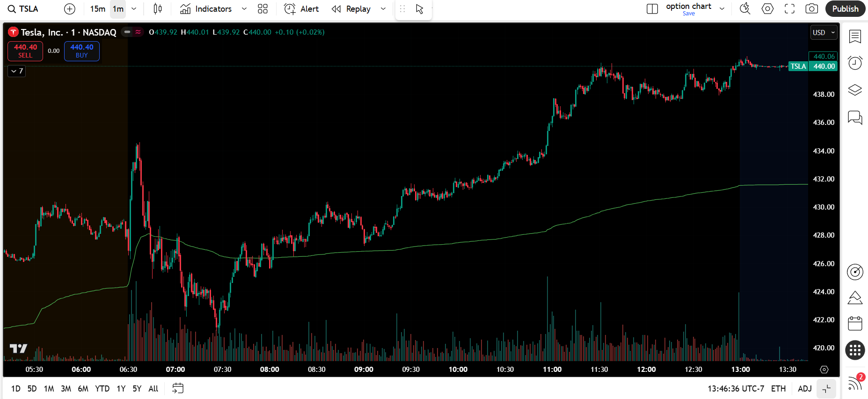Enter fullscreen mode
Viewport: 868px width, 399px height.
[x=790, y=9]
